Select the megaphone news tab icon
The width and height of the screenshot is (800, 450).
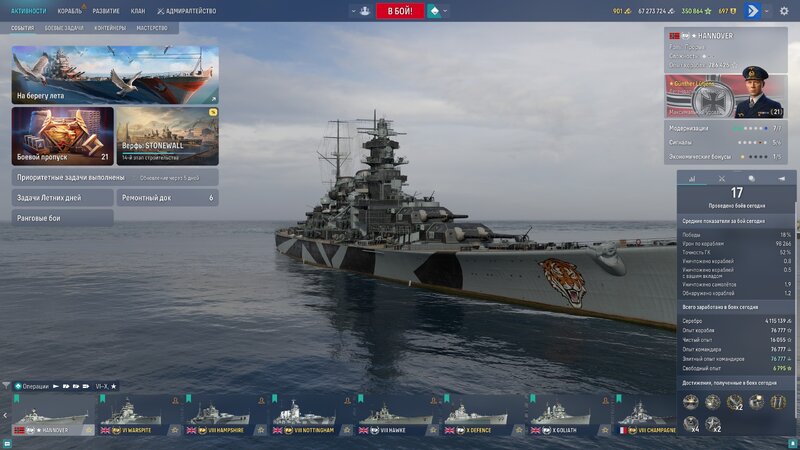coord(781,179)
